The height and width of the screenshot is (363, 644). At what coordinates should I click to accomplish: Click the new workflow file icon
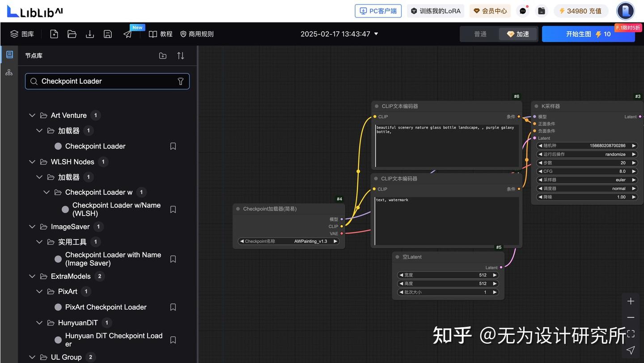point(54,34)
